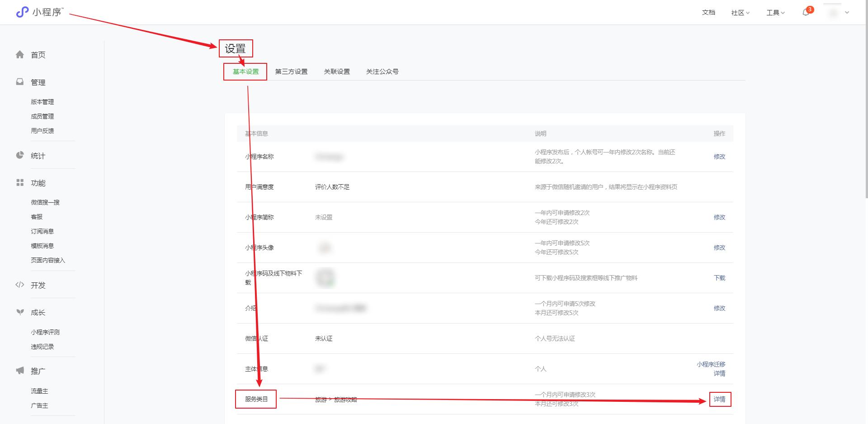Open 成员管理 in the sidebar
The height and width of the screenshot is (424, 868).
(x=42, y=116)
